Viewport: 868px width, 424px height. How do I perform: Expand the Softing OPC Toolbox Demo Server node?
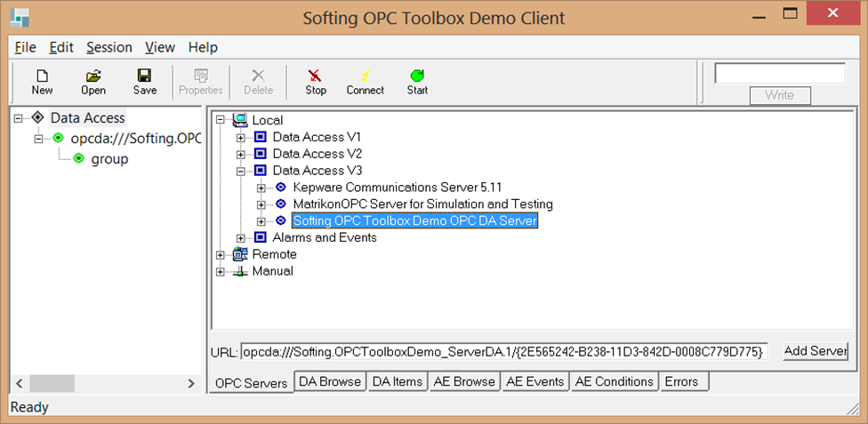(x=261, y=221)
